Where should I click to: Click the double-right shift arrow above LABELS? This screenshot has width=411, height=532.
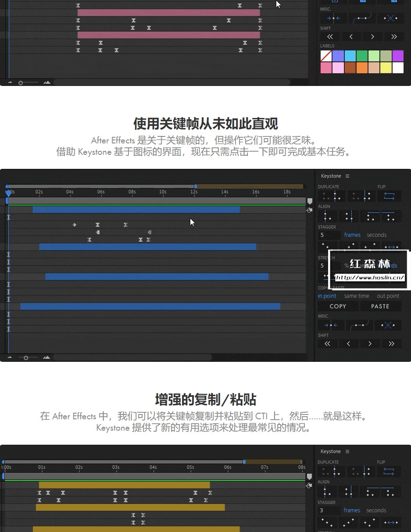point(394,37)
